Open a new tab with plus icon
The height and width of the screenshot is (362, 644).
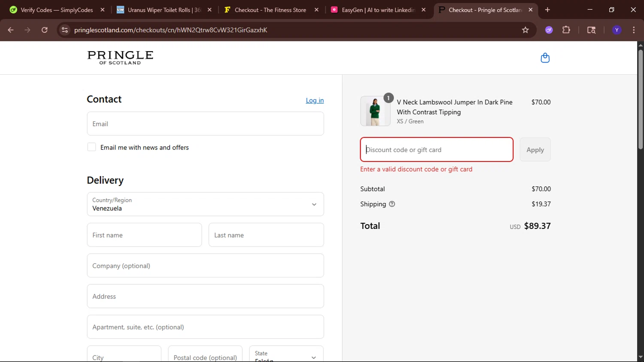[547, 9]
